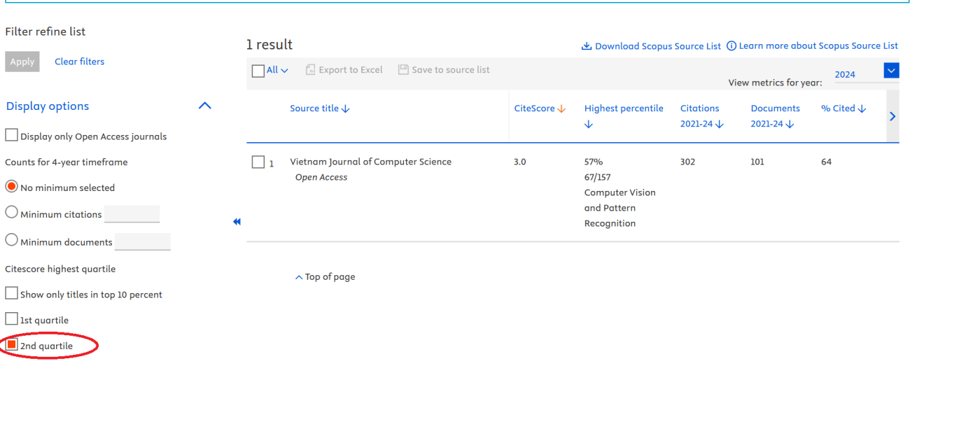Click the Save to source list icon

coord(403,70)
